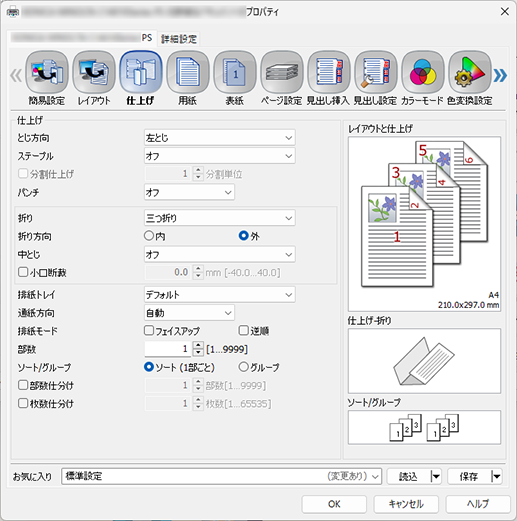Click the printer icon in title bar
The height and width of the screenshot is (521, 517).
pos(13,12)
